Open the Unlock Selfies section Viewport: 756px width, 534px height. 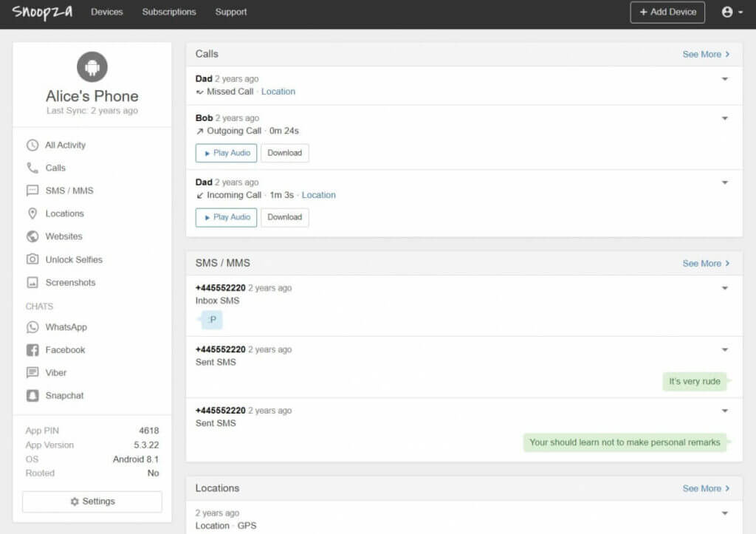click(x=74, y=259)
